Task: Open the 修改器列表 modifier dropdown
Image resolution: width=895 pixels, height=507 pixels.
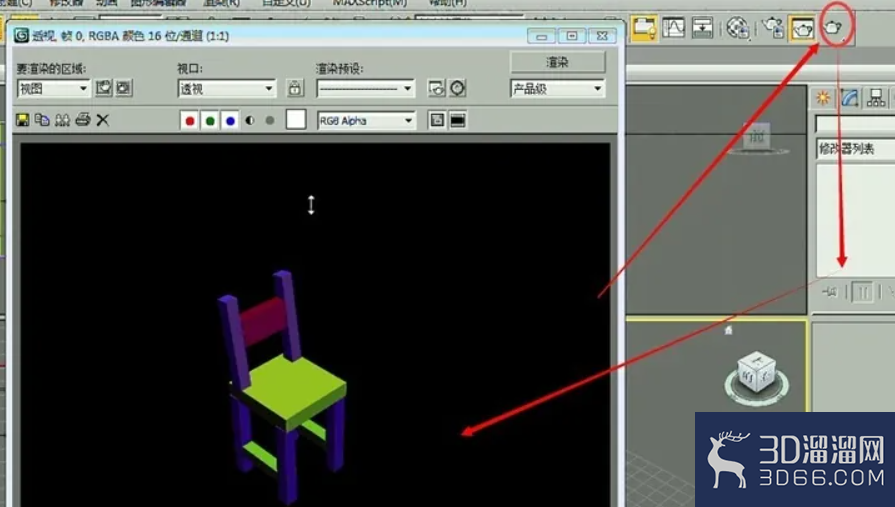Action: (855, 149)
